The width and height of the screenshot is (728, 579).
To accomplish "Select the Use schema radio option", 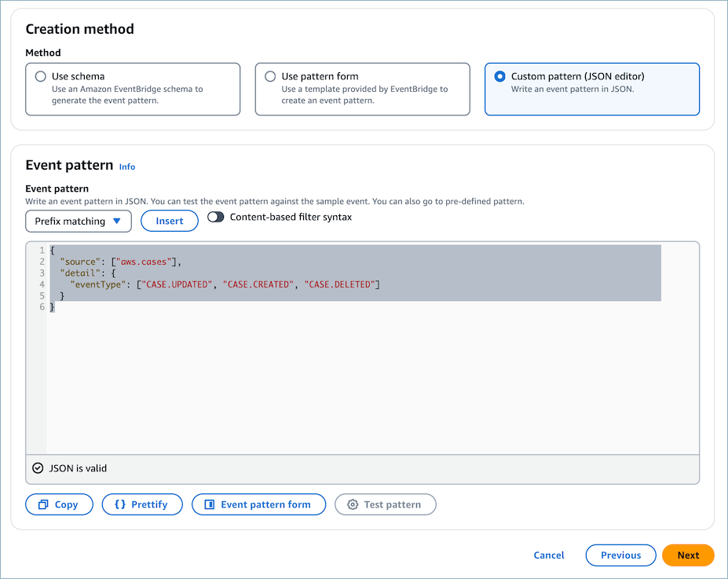I will coord(41,76).
